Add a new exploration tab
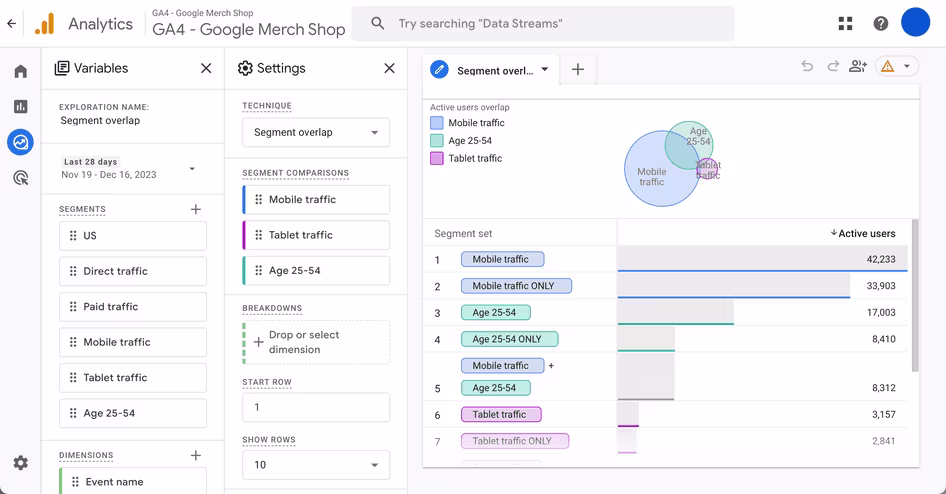This screenshot has width=946, height=494. 577,69
